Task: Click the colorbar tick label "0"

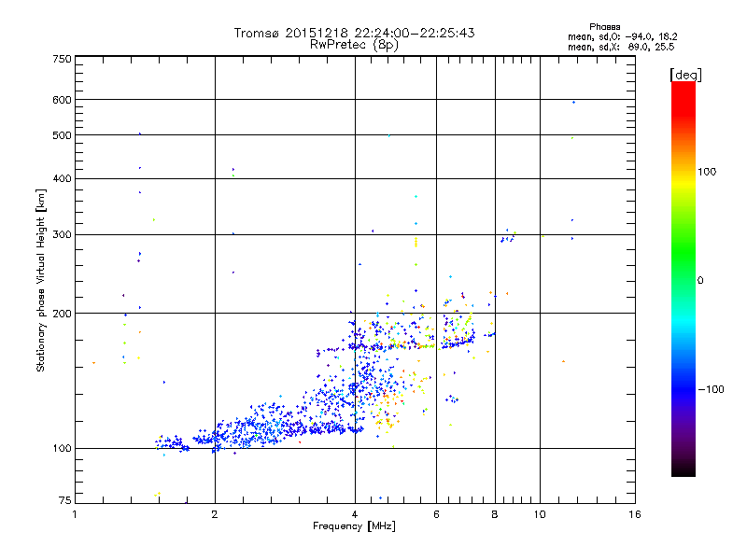Action: tap(700, 281)
